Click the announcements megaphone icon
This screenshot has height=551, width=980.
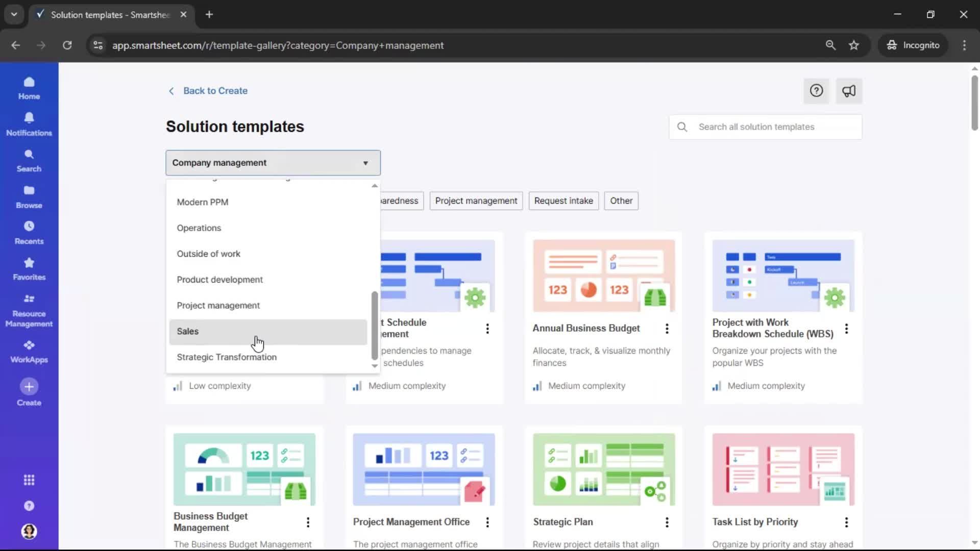tap(848, 91)
